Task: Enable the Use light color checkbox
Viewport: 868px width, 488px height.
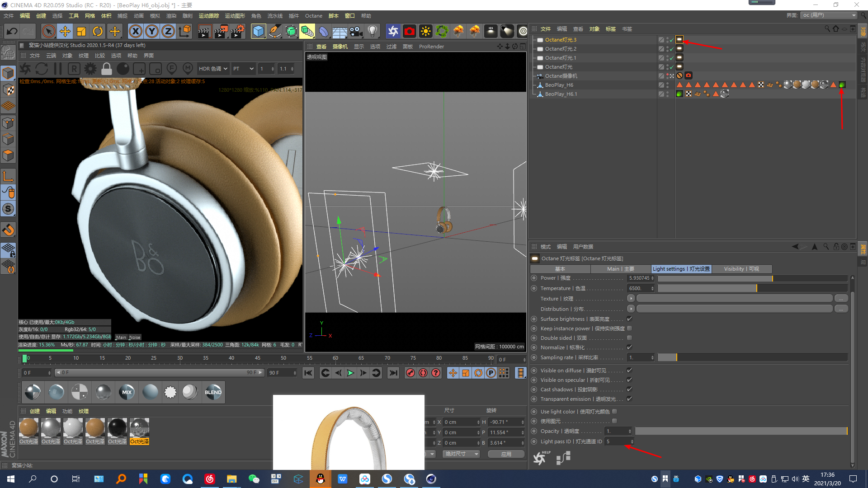Action: (x=614, y=412)
